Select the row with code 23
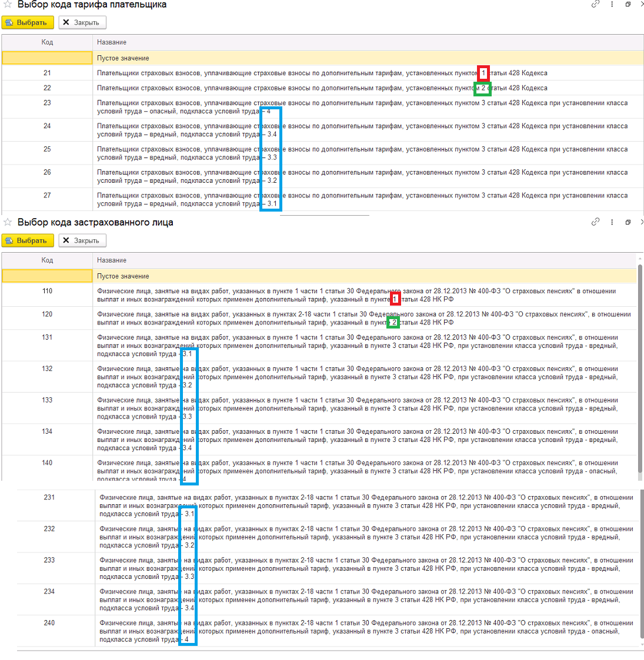 point(323,107)
